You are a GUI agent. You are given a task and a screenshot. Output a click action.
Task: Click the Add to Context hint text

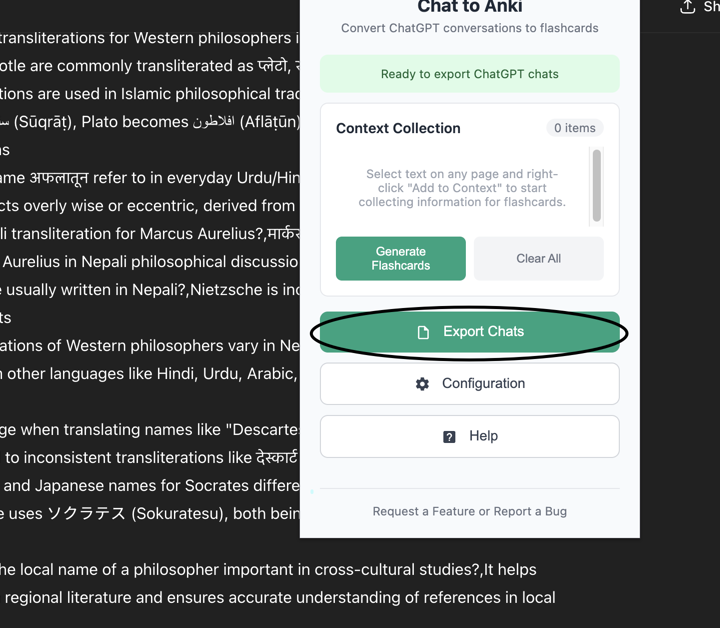[x=462, y=188]
